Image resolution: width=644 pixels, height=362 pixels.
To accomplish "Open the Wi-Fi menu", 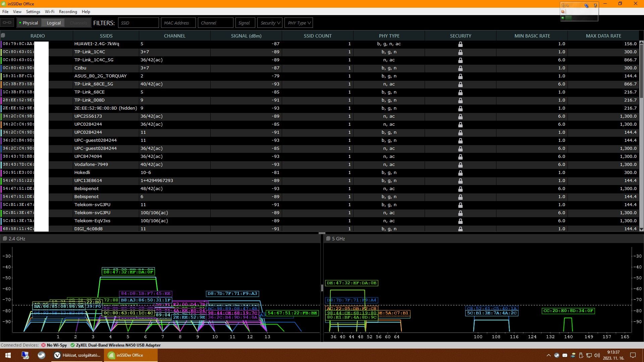I will [50, 11].
